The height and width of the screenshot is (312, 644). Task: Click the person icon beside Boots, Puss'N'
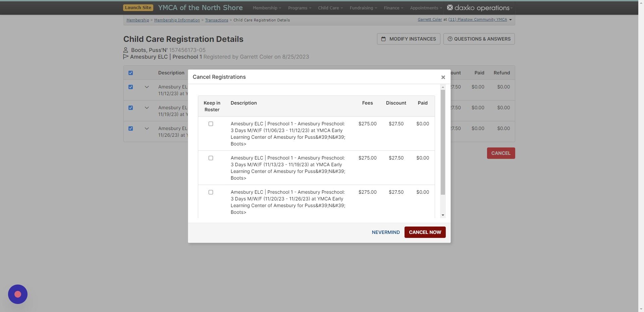[x=126, y=50]
